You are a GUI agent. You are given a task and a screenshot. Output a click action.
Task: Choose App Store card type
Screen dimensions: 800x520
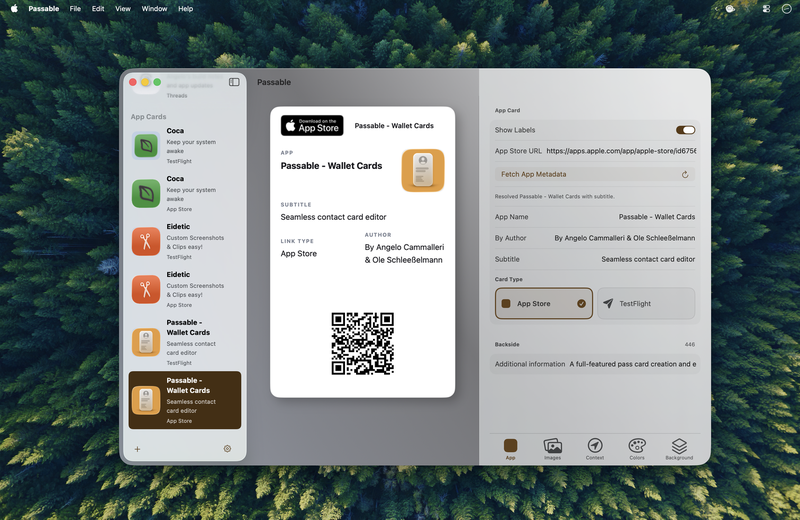544,304
